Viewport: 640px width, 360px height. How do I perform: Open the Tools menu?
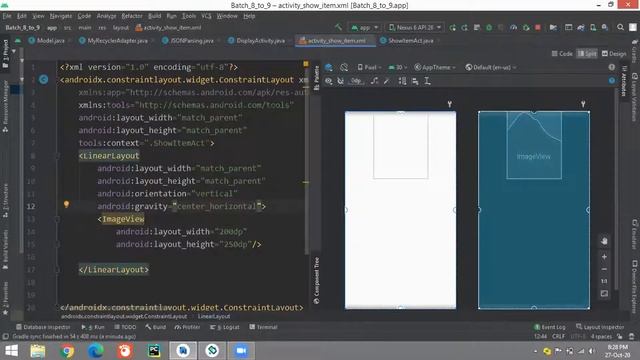point(189,16)
